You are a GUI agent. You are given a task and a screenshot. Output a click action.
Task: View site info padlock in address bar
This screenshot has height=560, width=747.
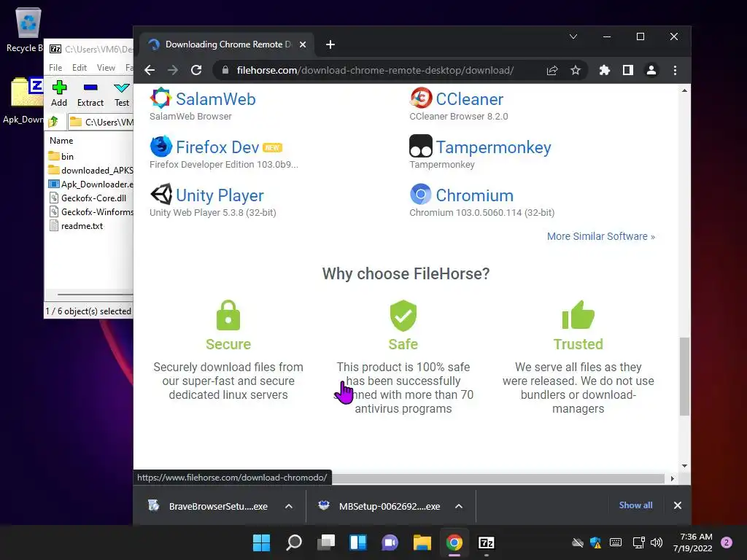pyautogui.click(x=225, y=71)
